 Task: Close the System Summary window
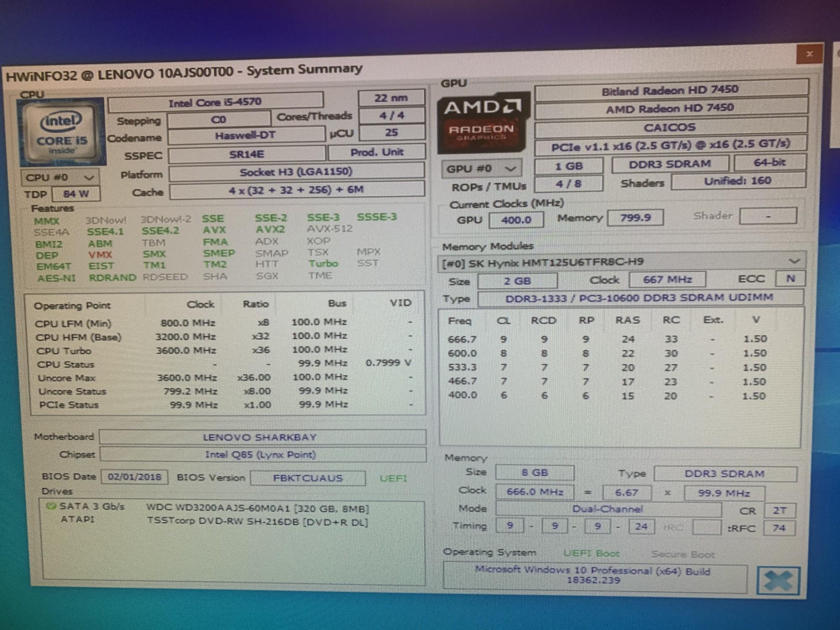click(809, 53)
